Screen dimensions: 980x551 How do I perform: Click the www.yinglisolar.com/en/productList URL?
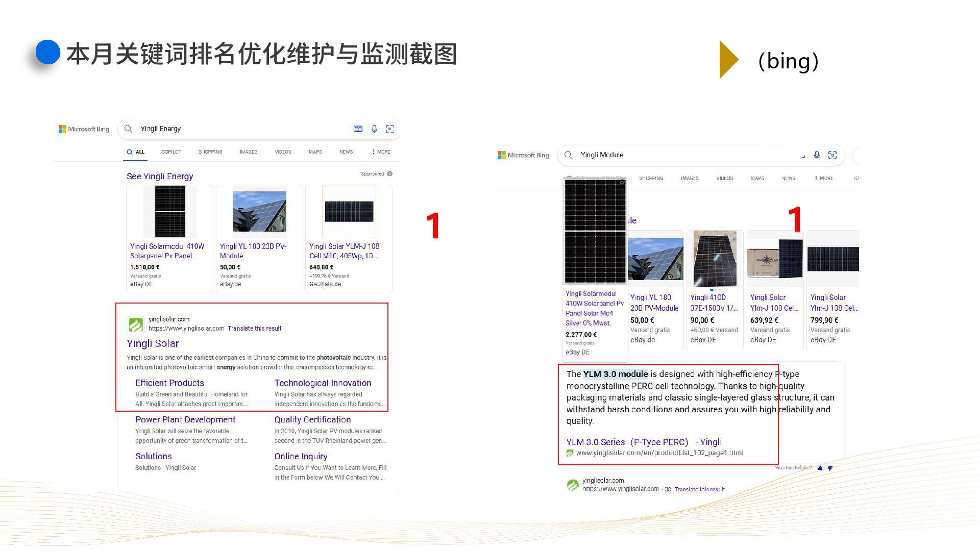click(660, 453)
